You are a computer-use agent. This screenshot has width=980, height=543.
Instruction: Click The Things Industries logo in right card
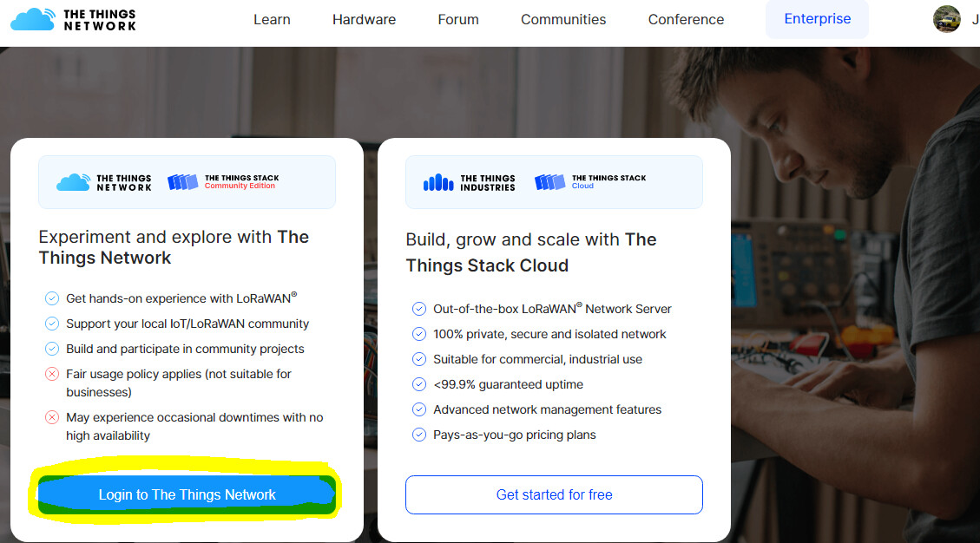click(470, 182)
